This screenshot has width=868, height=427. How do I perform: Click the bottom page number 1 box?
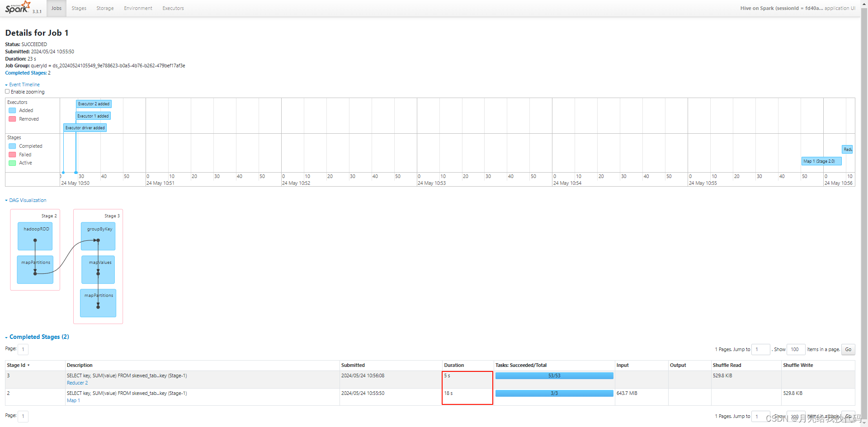[x=23, y=416]
